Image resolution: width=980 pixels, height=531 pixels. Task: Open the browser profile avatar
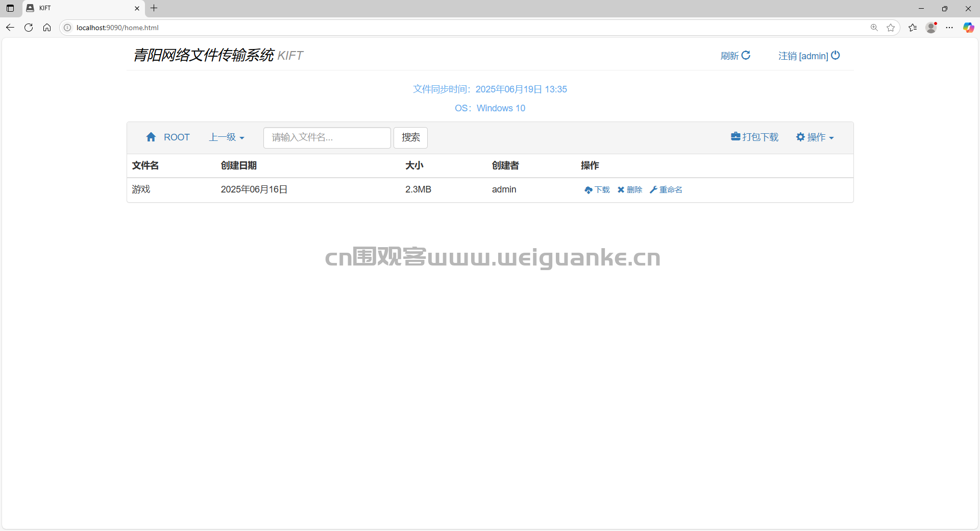click(x=931, y=28)
